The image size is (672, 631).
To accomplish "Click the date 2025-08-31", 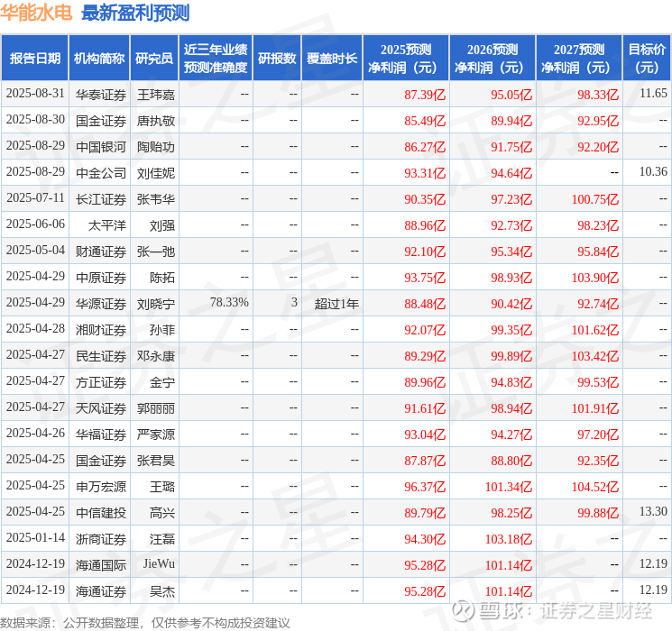I will point(35,94).
